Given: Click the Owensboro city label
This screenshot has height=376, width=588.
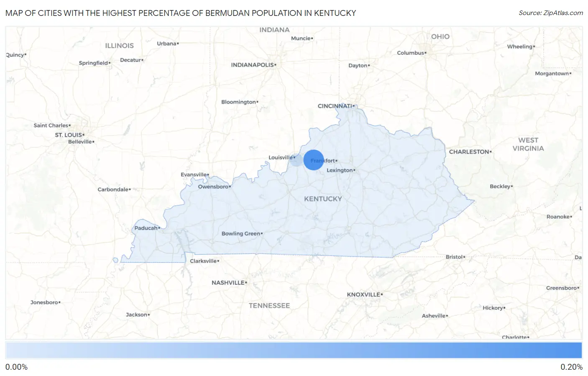Looking at the screenshot, I should (213, 187).
